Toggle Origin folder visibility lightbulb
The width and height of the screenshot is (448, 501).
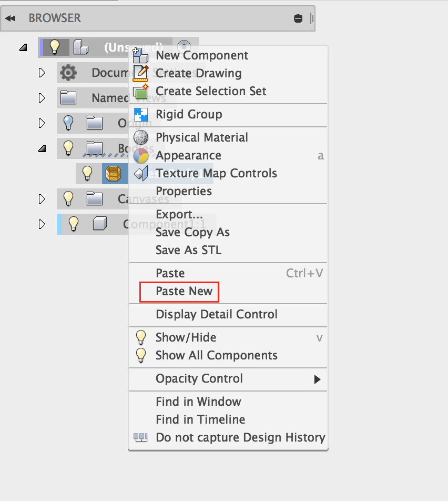tap(68, 123)
